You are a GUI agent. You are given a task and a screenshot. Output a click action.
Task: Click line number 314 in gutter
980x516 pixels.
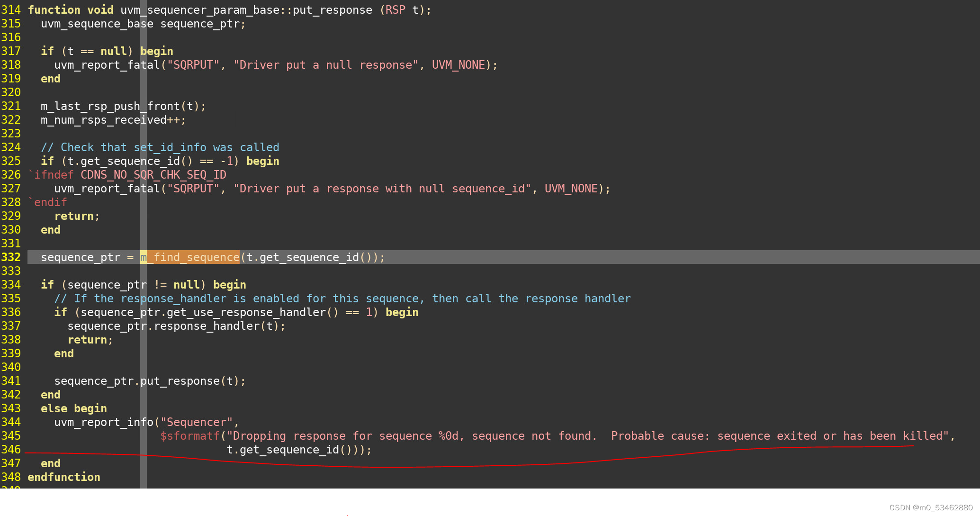pos(11,10)
